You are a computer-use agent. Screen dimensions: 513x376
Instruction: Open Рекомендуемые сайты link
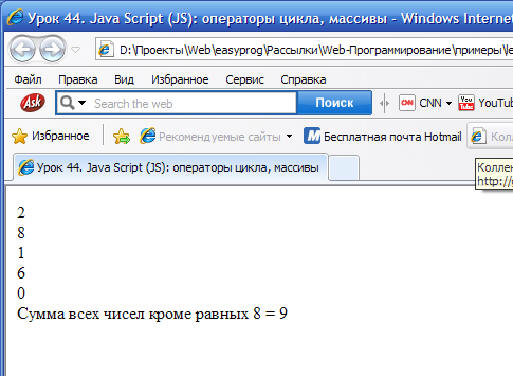tap(210, 136)
